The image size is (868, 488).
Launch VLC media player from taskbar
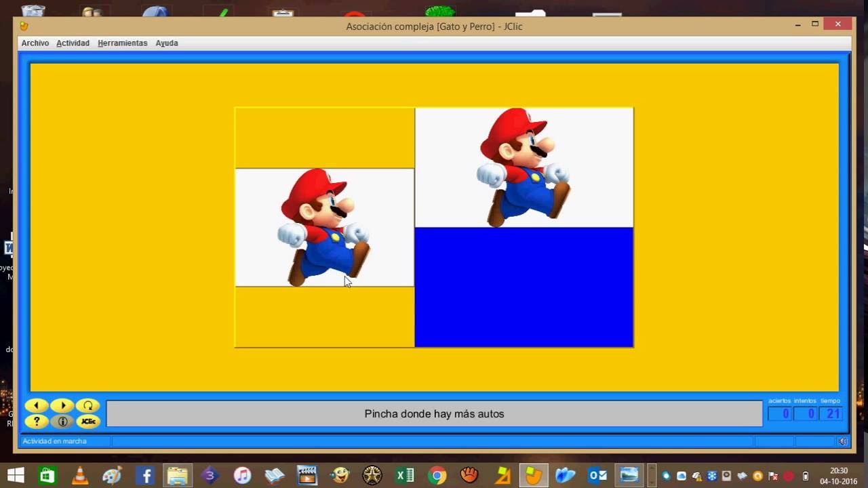click(x=80, y=475)
